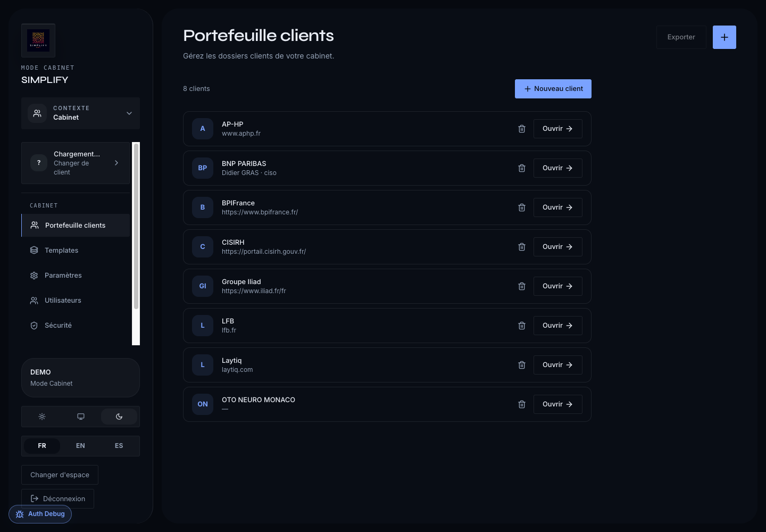Click the AP-HP avatar badge 'A'
This screenshot has width=766, height=532.
203,129
